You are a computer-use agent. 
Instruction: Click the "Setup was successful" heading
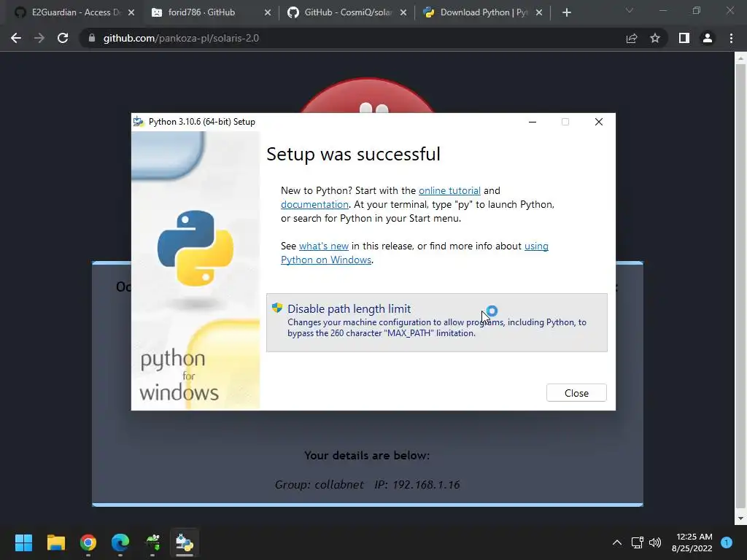click(353, 154)
